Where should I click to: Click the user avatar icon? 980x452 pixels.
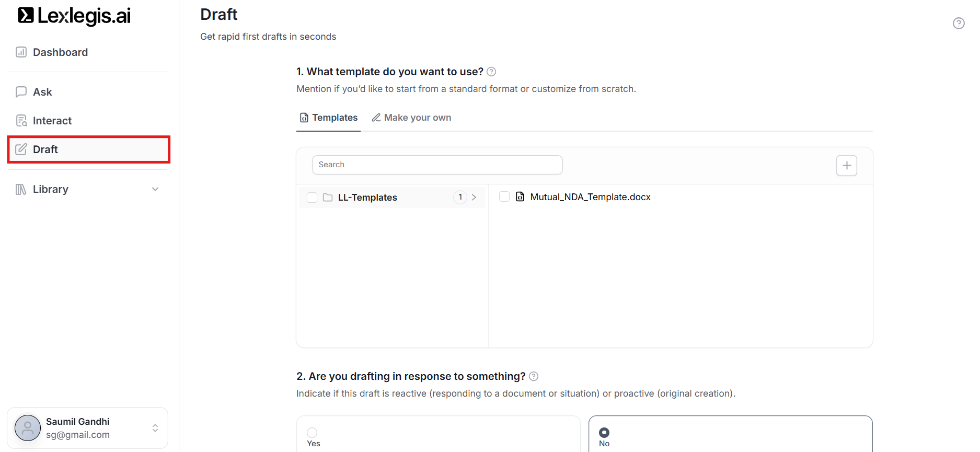pyautogui.click(x=28, y=428)
